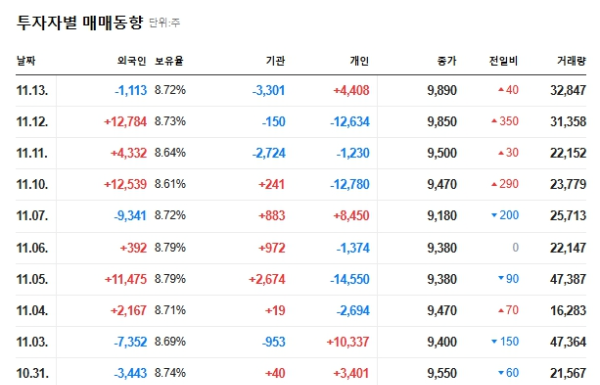The image size is (600, 385).
Task: Click the unchanged value 0 on 11.06.
Action: 515,248
